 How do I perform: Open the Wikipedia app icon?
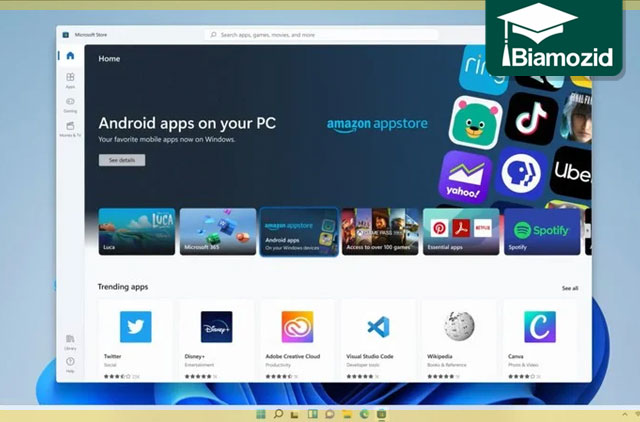459,326
